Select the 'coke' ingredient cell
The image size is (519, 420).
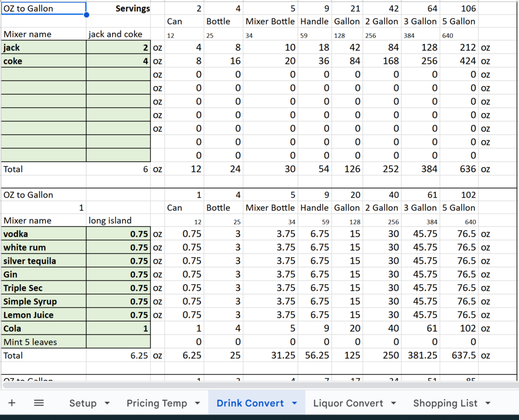pos(44,61)
